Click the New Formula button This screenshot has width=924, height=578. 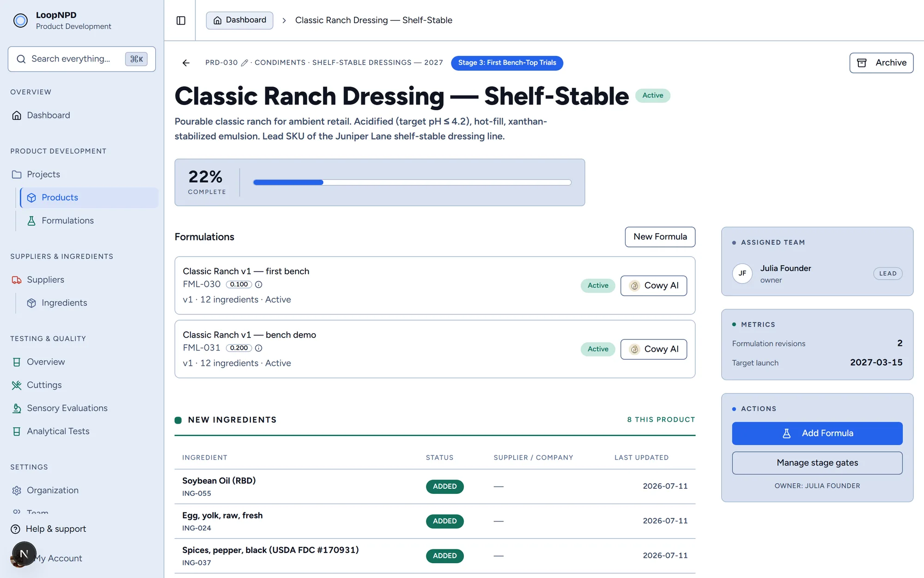point(660,237)
